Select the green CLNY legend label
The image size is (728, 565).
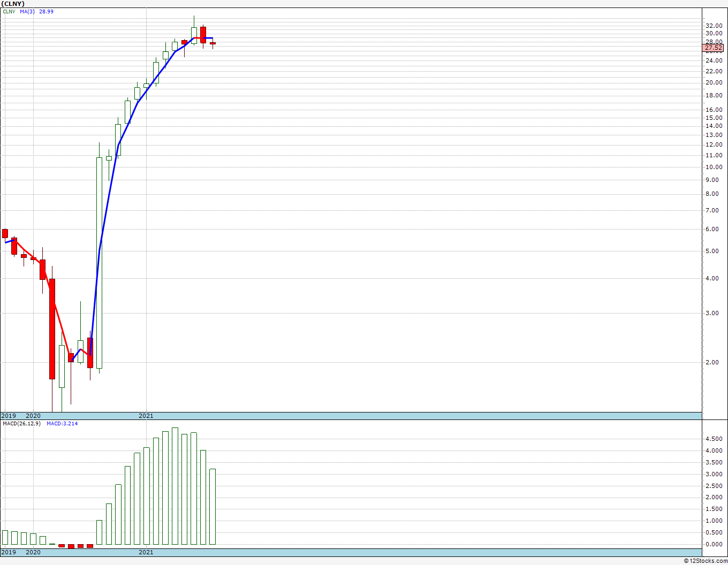point(9,11)
